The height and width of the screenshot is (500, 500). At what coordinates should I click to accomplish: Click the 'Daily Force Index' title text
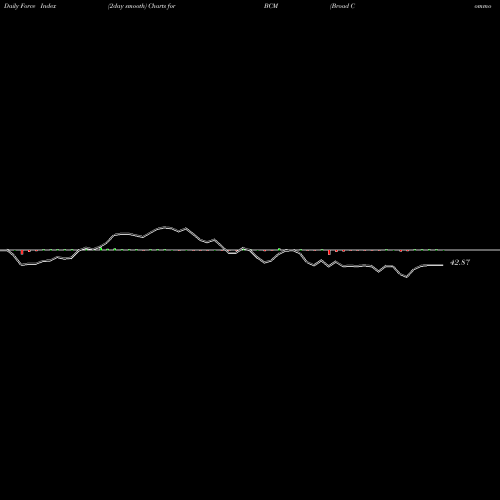click(30, 6)
